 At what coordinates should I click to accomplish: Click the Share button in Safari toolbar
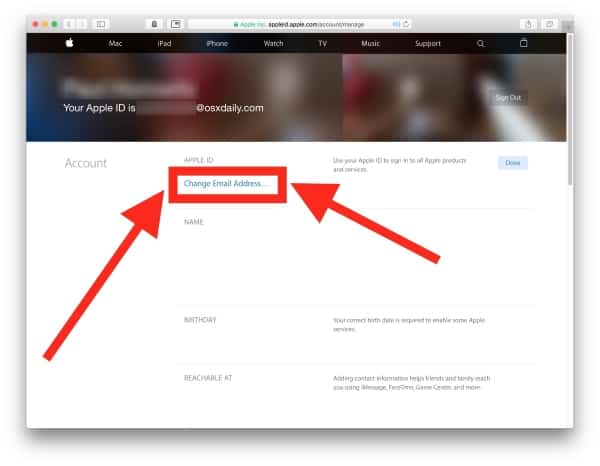tap(527, 23)
